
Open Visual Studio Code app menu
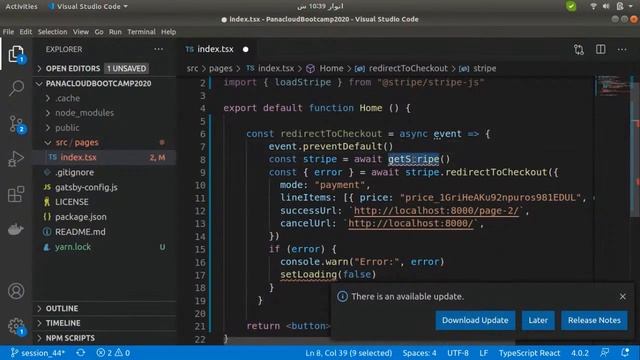click(88, 7)
